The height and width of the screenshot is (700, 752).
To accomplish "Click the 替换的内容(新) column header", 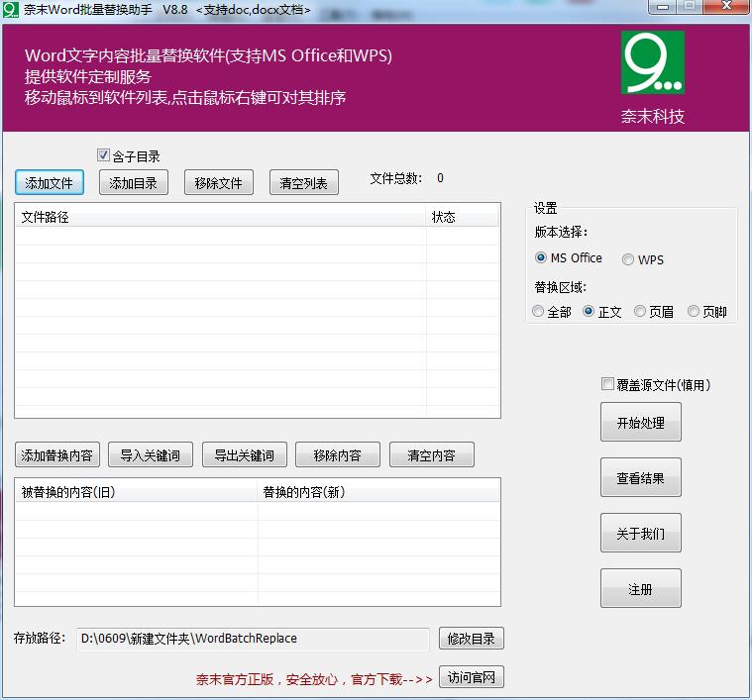I will [378, 491].
